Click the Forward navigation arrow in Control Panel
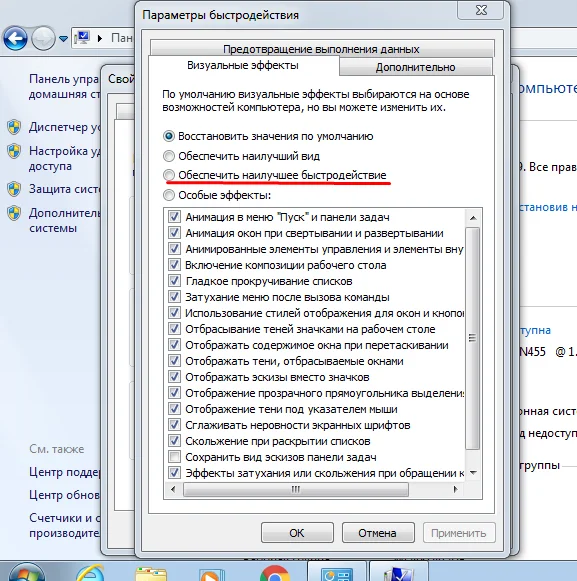The height and width of the screenshot is (581, 577). [43, 38]
